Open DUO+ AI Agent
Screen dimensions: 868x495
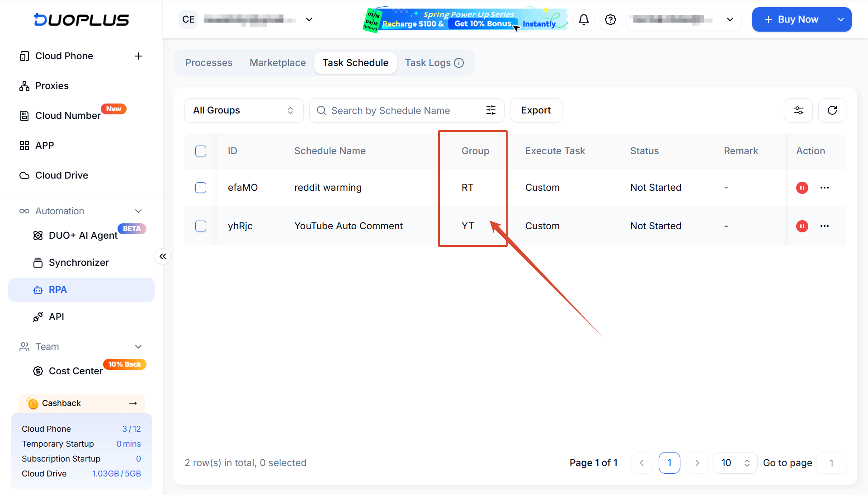[x=83, y=236]
